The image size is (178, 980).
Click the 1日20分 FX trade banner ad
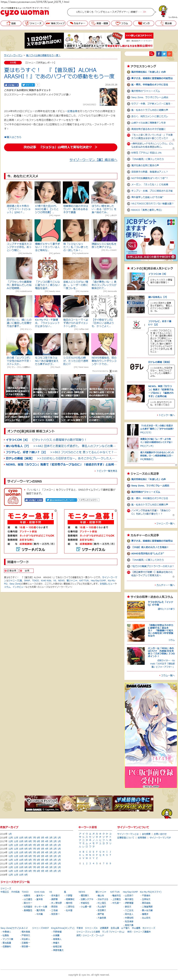coord(89,40)
